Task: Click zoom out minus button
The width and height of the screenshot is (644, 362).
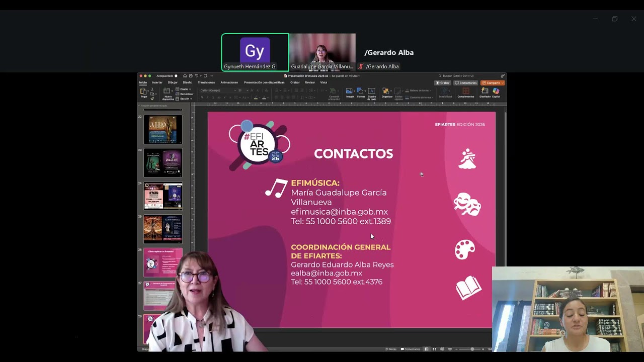Action: 456,349
